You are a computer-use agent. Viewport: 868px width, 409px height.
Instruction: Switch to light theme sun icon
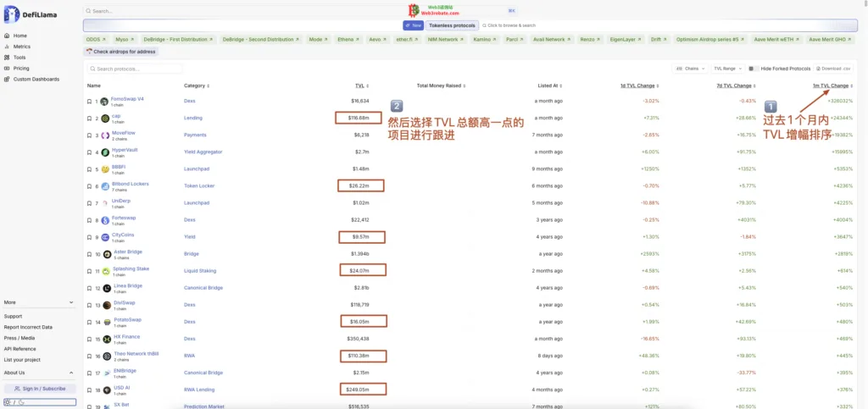[8, 402]
